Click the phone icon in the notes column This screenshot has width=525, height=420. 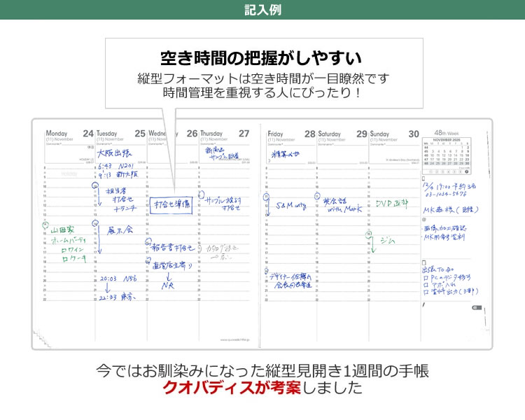(x=425, y=178)
